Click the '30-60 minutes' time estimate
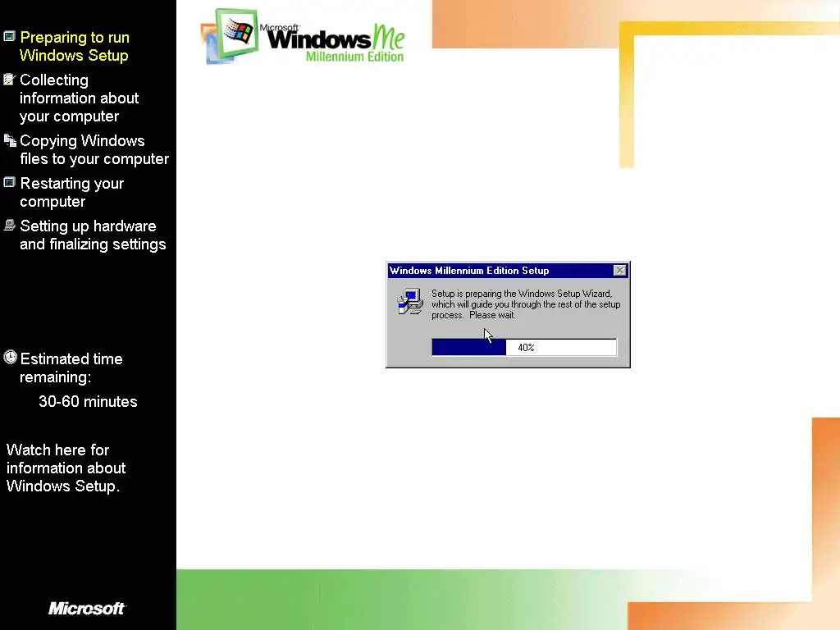Image resolution: width=840 pixels, height=630 pixels. pos(88,401)
